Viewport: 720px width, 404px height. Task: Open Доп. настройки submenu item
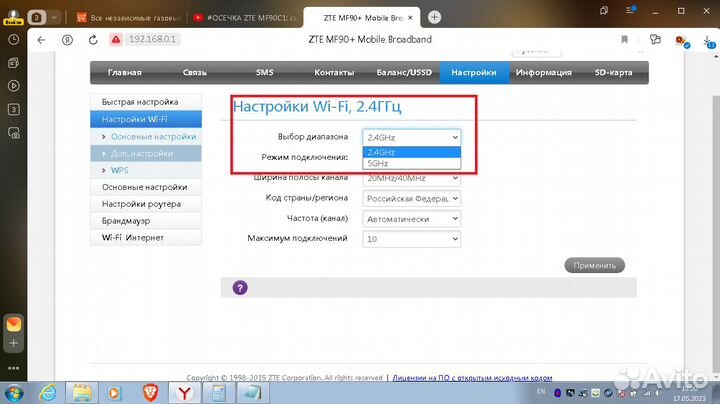tap(146, 154)
